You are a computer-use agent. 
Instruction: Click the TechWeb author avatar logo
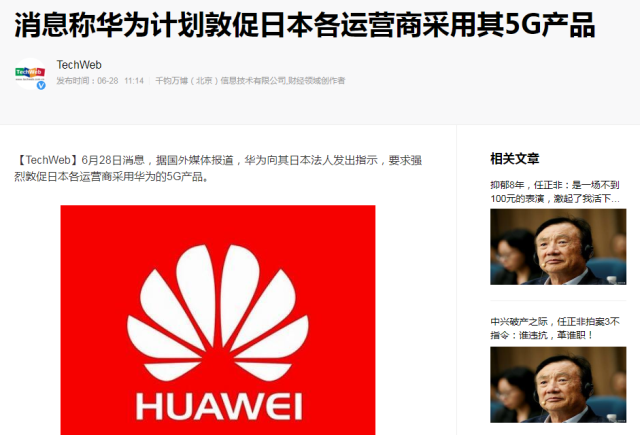[30, 73]
